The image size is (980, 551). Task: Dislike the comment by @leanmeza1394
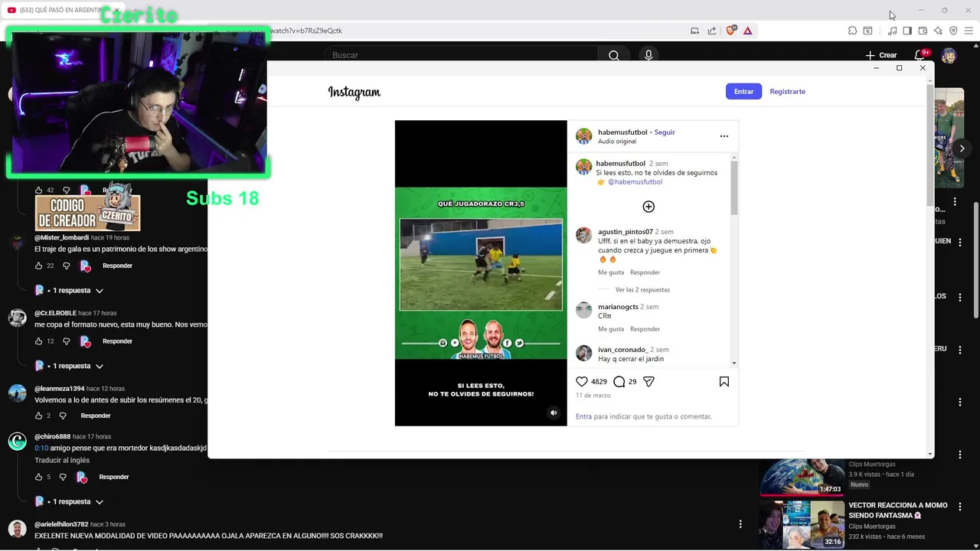tap(64, 416)
